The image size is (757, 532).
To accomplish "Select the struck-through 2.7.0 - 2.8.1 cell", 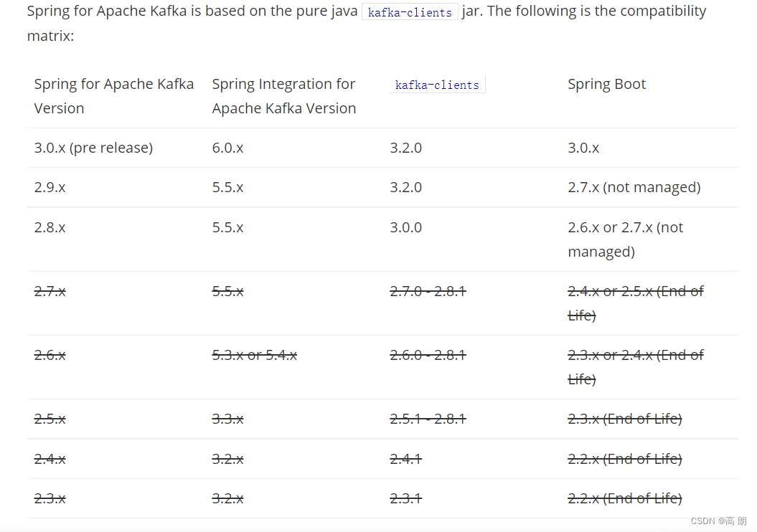I will coord(428,291).
